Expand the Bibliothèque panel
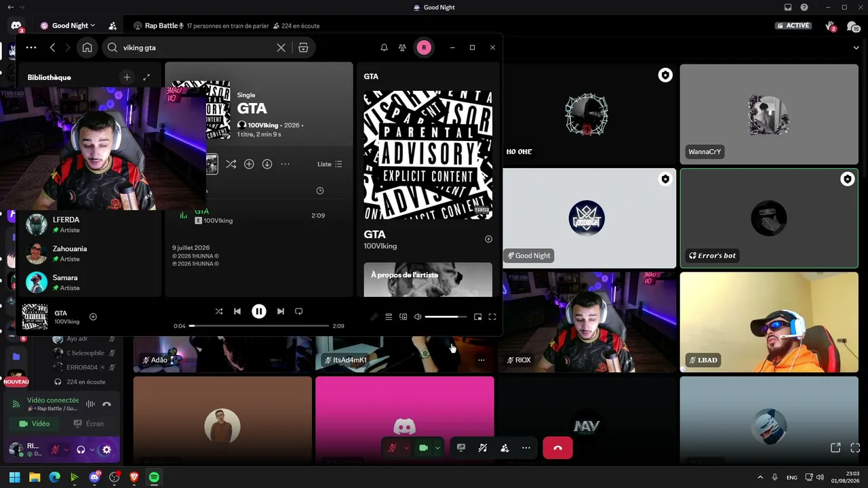Image resolution: width=868 pixels, height=488 pixels. click(x=146, y=77)
